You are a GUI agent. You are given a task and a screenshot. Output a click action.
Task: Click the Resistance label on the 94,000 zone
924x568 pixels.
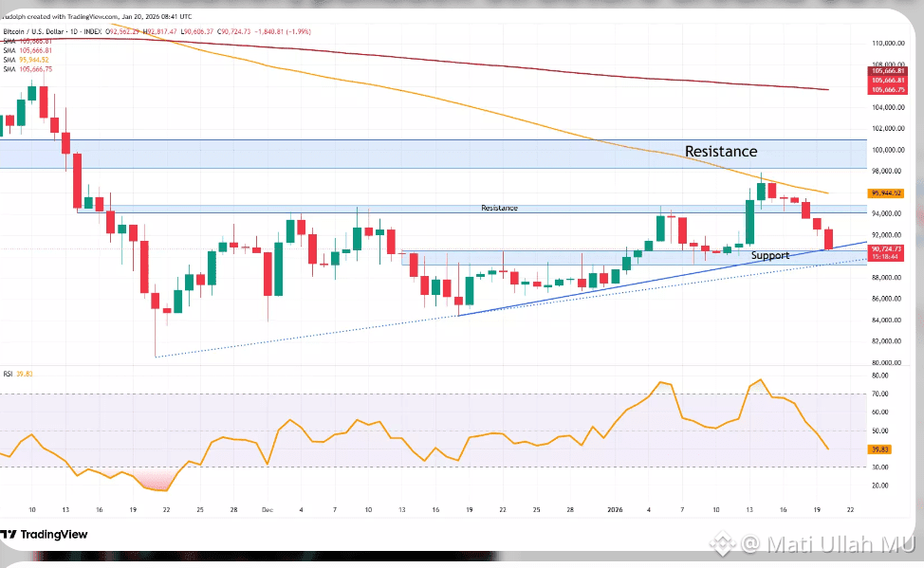coord(499,208)
